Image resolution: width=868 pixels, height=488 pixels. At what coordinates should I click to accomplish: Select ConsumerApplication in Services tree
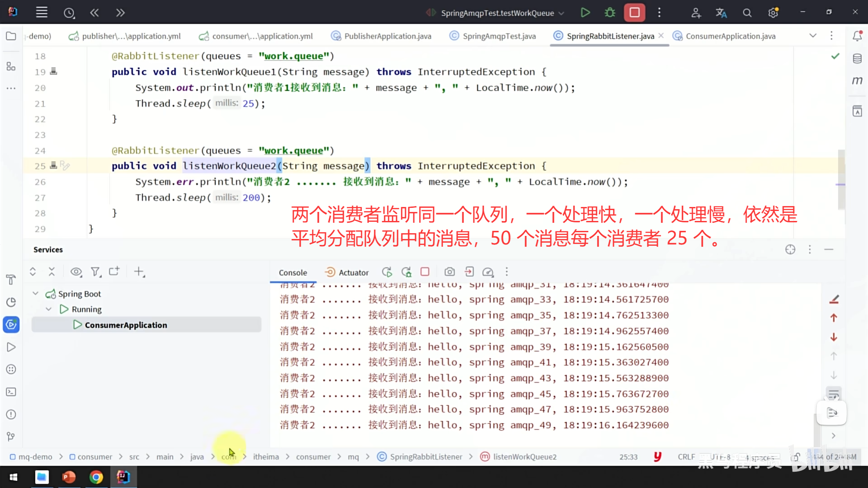point(126,325)
